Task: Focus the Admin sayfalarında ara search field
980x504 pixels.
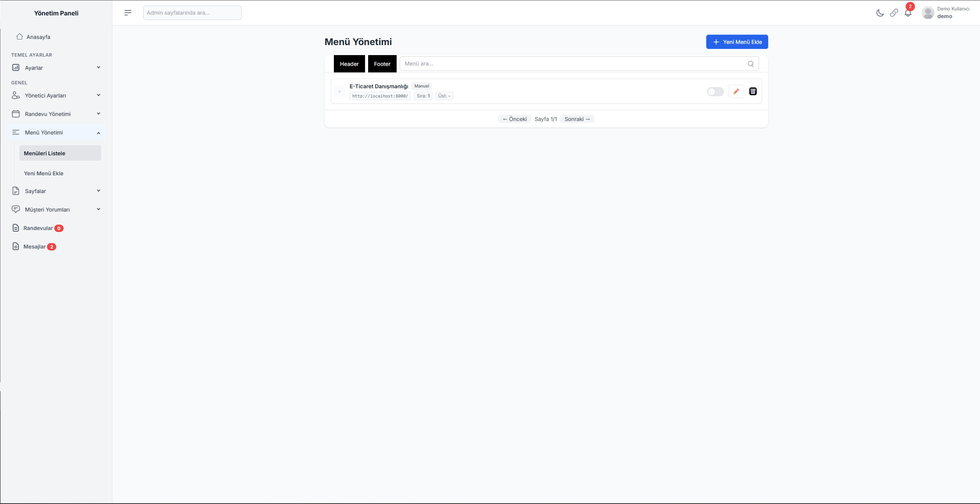Action: point(192,13)
